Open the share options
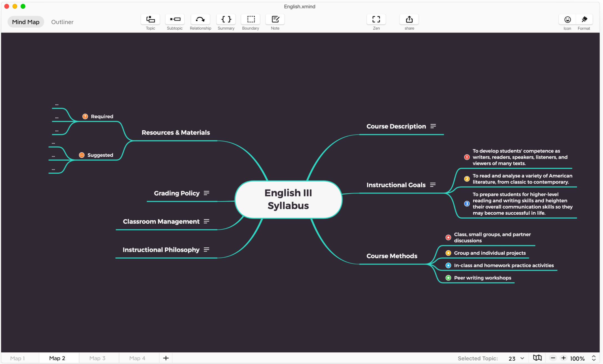This screenshot has height=364, width=603. point(409,19)
